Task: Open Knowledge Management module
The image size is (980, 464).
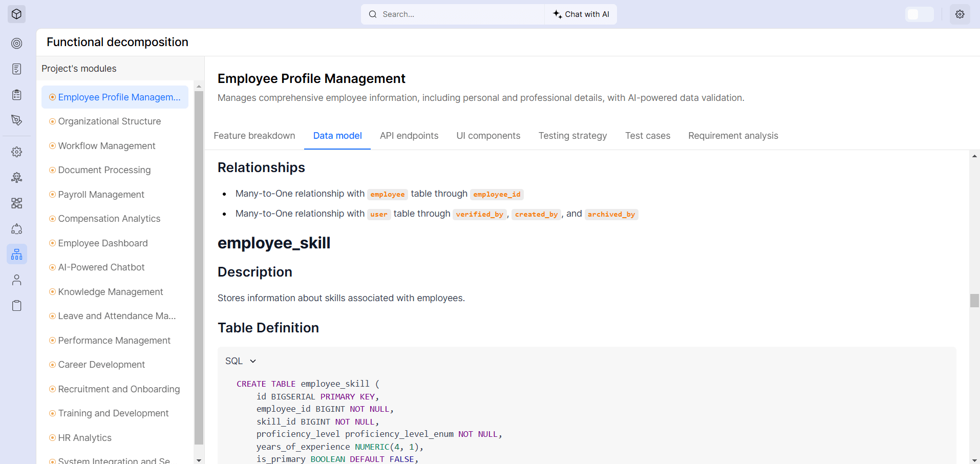Action: pos(115,292)
